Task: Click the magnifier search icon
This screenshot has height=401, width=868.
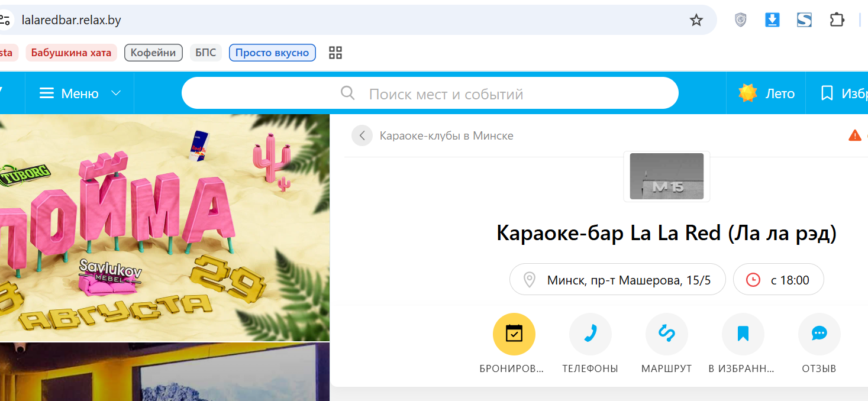Action: coord(348,93)
